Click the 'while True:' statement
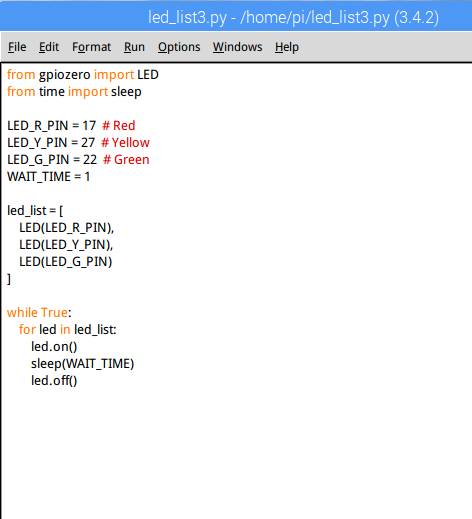 (39, 313)
